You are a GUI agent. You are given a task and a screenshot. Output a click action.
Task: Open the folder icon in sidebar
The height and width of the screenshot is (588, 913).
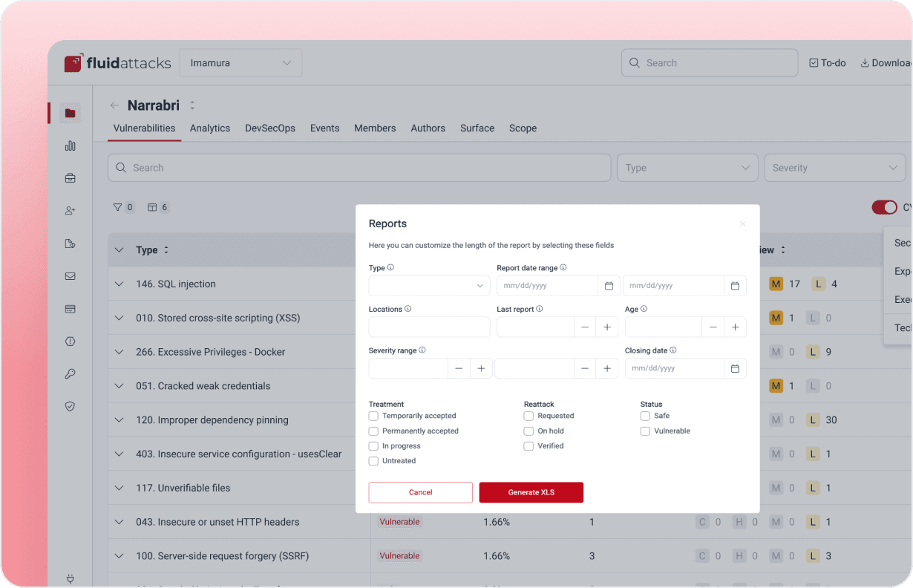point(71,113)
